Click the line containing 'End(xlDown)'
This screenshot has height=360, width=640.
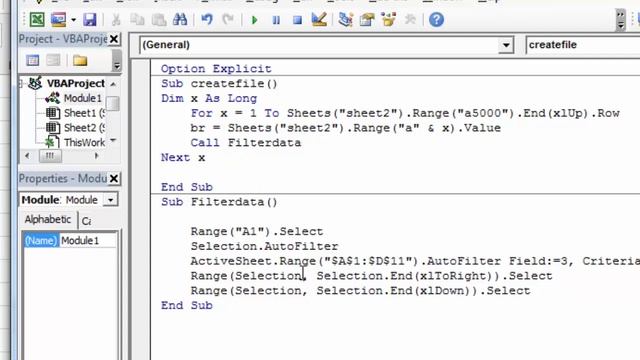pyautogui.click(x=360, y=291)
